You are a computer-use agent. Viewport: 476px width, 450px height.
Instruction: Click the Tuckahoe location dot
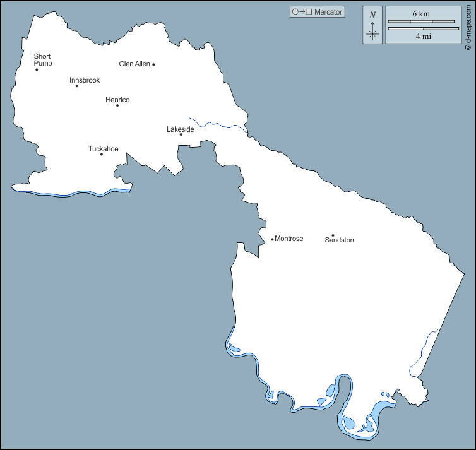[x=102, y=155]
